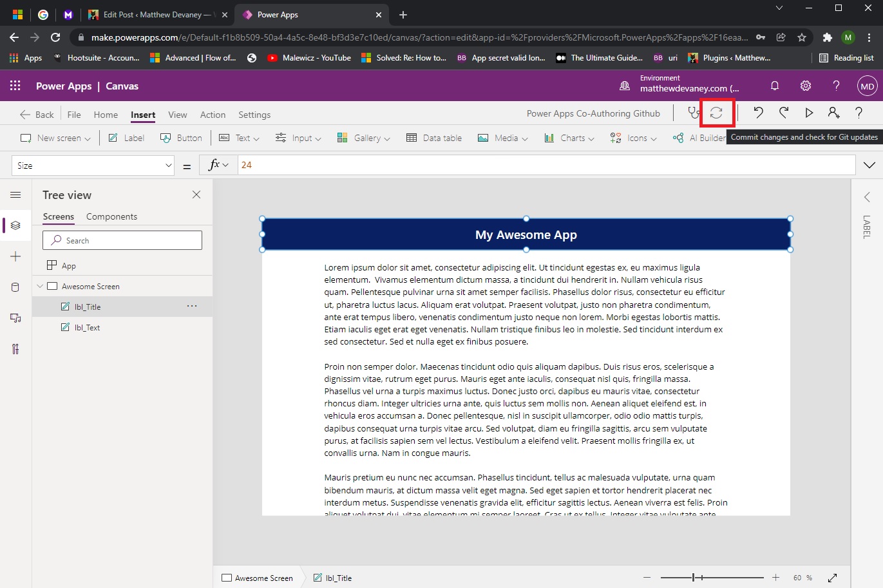This screenshot has width=883, height=588.
Task: Collapse the Awesome Screen tree node
Action: coord(40,285)
